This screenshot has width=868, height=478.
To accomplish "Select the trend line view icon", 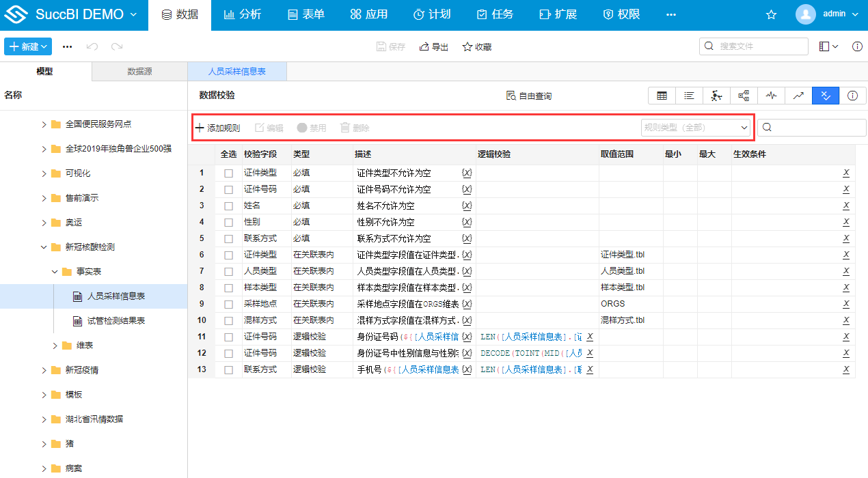I will 798,96.
